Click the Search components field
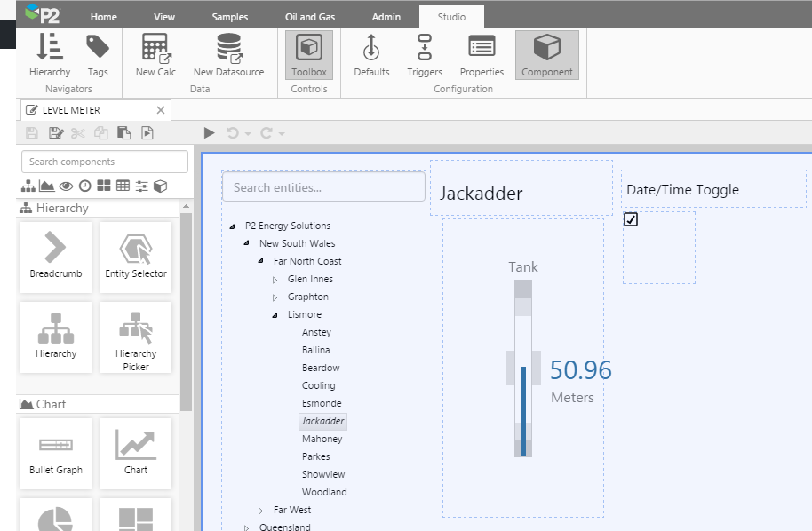 (104, 162)
